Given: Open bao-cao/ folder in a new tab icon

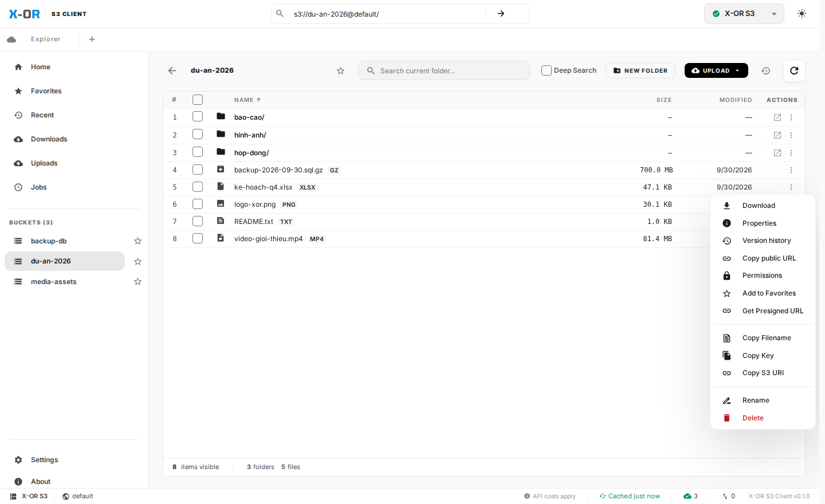Looking at the screenshot, I should click(x=777, y=117).
